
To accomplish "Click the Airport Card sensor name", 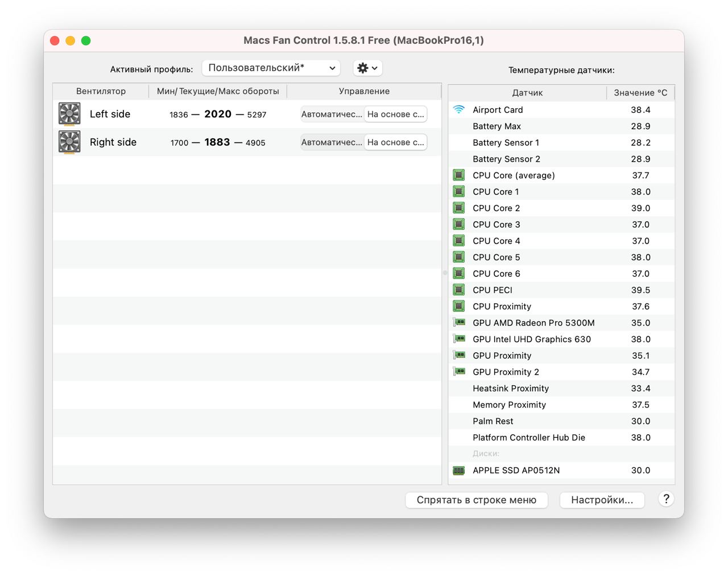I will point(498,110).
